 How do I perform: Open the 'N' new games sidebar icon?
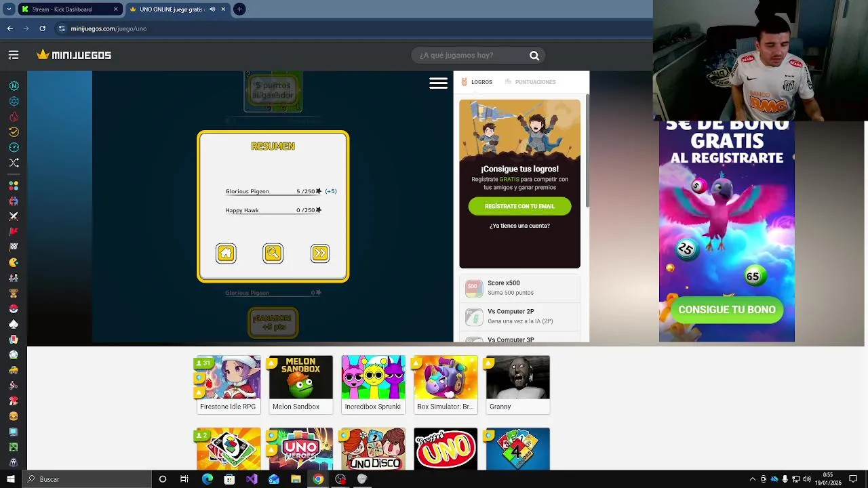(14, 86)
